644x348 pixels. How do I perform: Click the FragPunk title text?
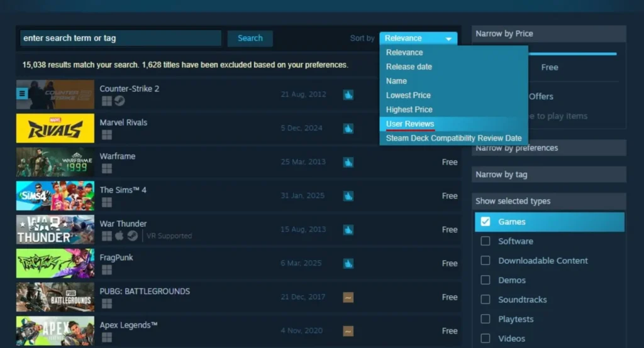click(x=116, y=258)
